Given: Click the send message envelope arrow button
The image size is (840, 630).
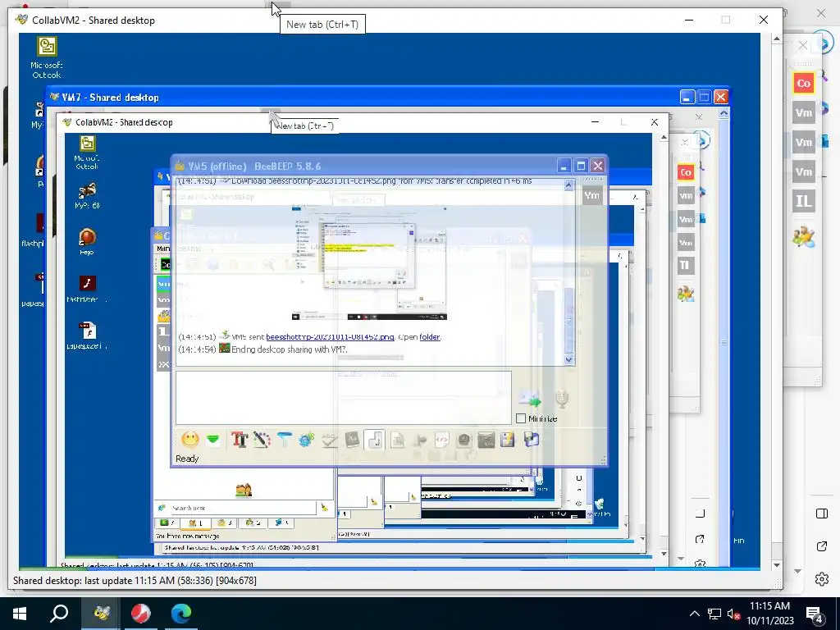Looking at the screenshot, I should tap(530, 399).
